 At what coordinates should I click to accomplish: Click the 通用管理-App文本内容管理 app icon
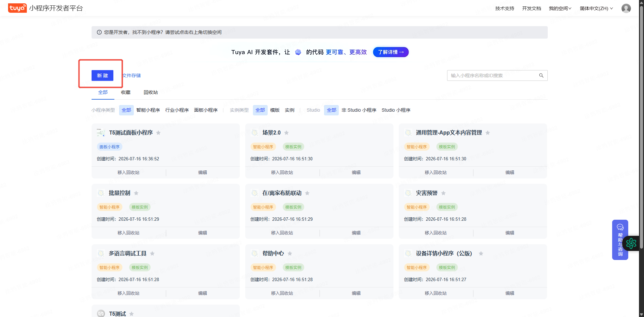tap(408, 133)
